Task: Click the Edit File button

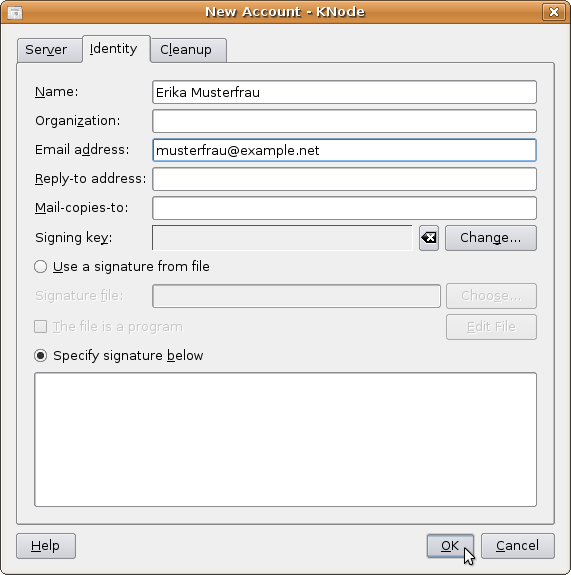Action: pyautogui.click(x=491, y=327)
